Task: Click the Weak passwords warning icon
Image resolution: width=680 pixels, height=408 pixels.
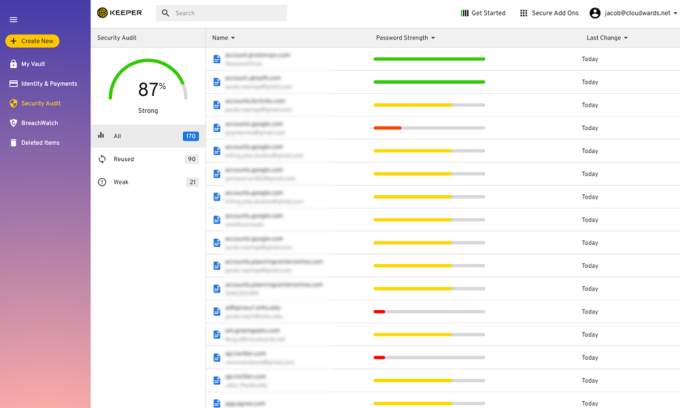Action: (x=102, y=182)
